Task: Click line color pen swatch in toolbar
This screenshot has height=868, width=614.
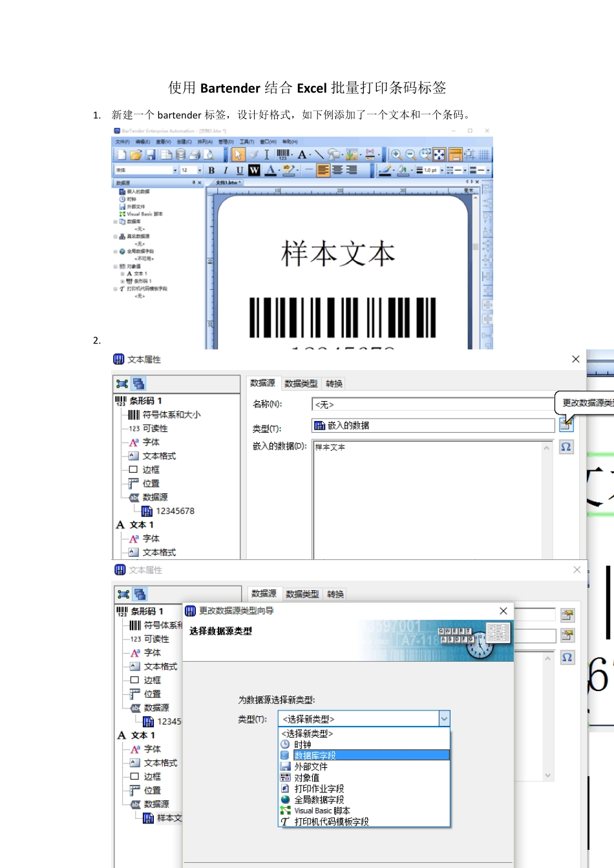Action: coord(385,170)
